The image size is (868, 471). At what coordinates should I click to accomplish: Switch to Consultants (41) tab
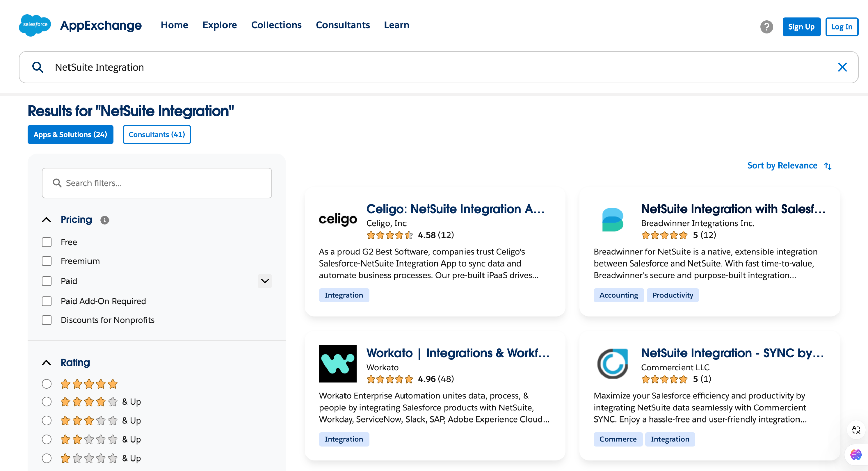click(157, 135)
